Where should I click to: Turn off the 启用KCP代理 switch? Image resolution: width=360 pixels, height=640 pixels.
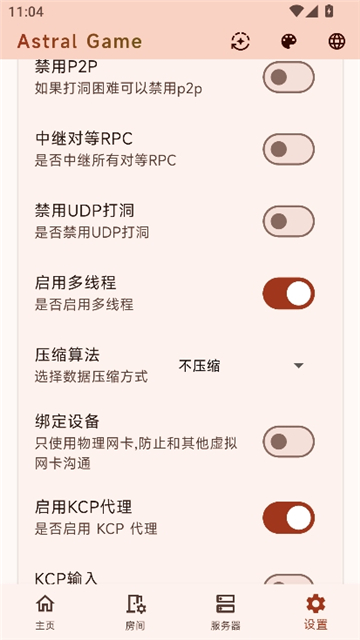click(x=289, y=518)
